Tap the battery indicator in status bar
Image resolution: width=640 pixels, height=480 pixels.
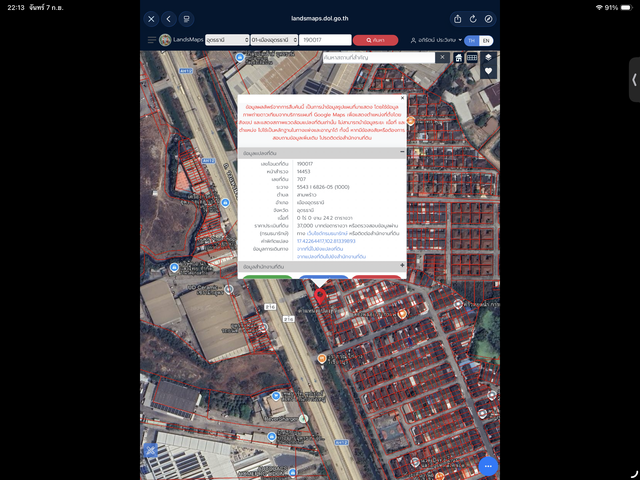(x=627, y=7)
